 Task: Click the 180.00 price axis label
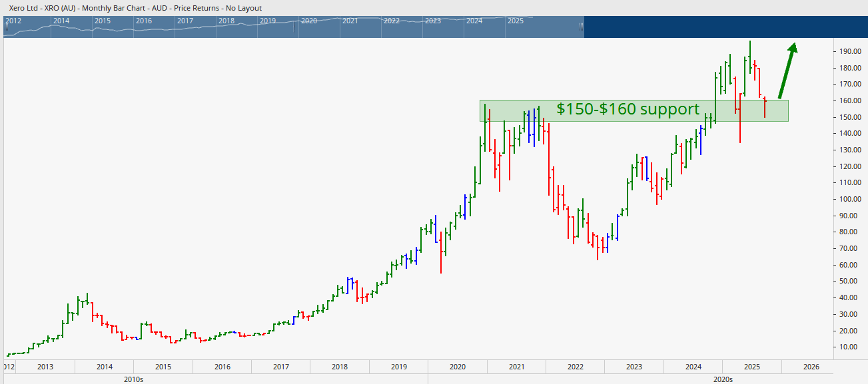click(850, 68)
